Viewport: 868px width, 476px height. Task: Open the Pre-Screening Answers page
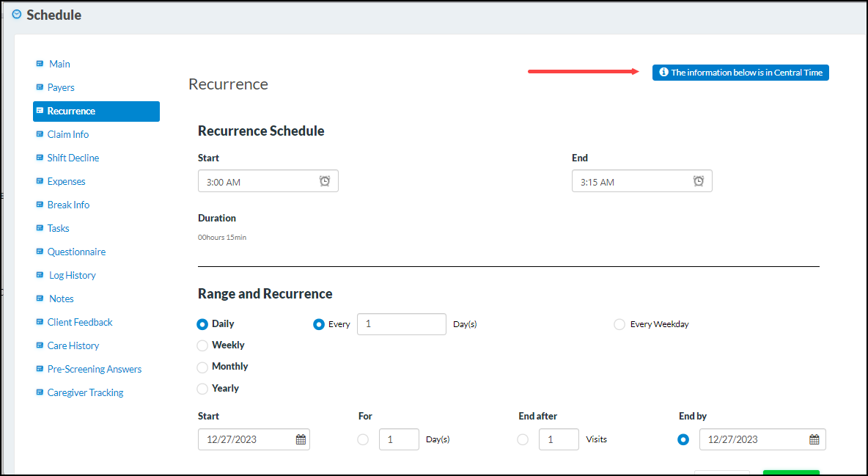94,369
